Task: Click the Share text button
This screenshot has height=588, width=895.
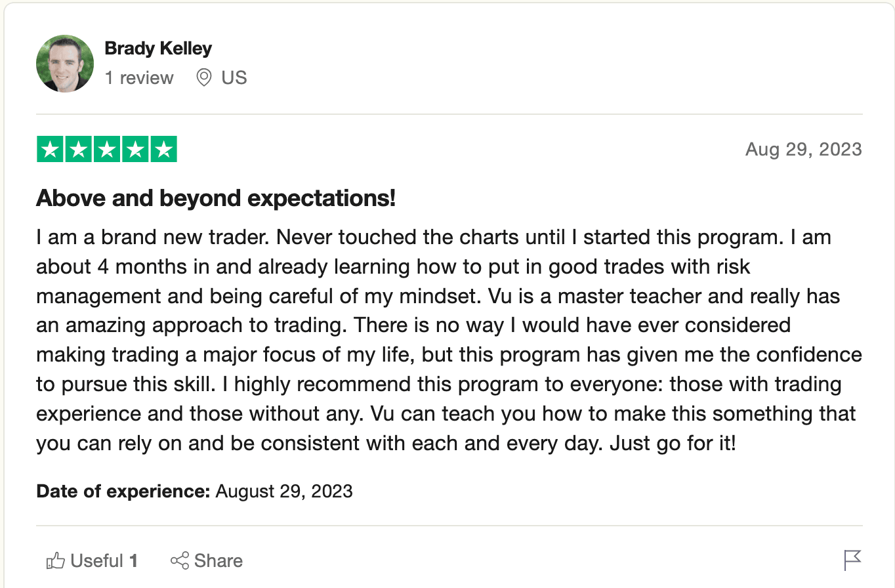Action: point(219,561)
